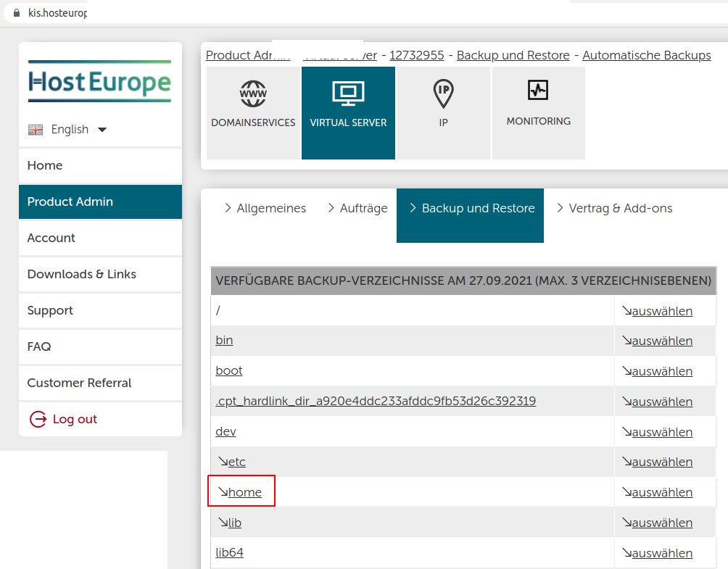The height and width of the screenshot is (569, 728).
Task: Click the Log out arrow icon
Action: [38, 419]
